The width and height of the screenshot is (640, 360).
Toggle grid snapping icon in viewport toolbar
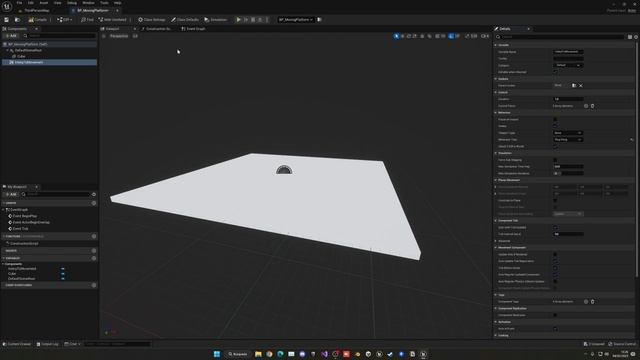point(437,36)
